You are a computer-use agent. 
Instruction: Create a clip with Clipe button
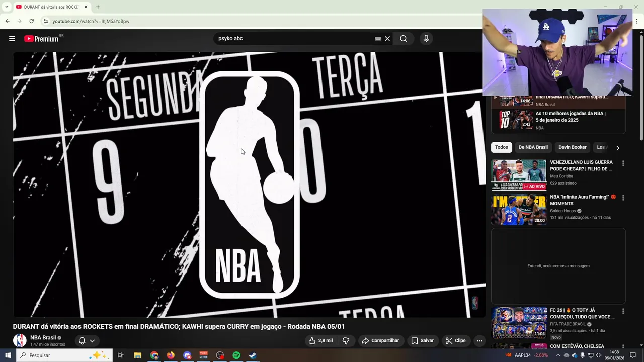coord(455,341)
